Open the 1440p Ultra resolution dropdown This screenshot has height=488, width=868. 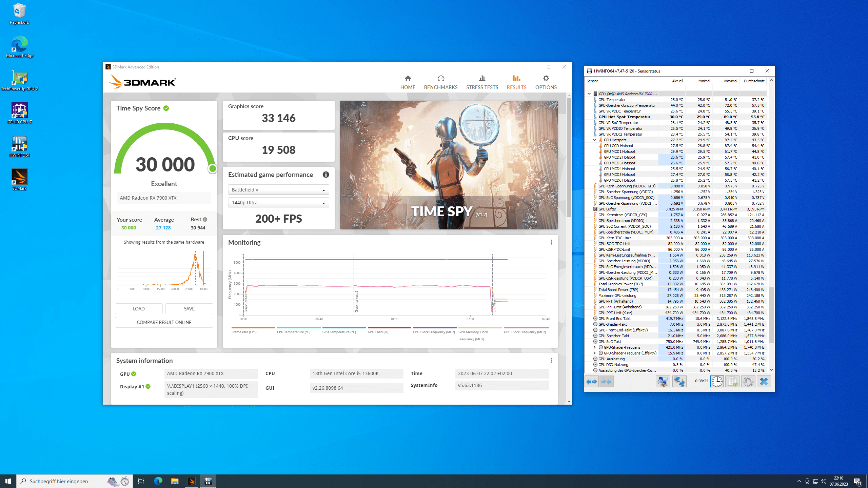(278, 203)
